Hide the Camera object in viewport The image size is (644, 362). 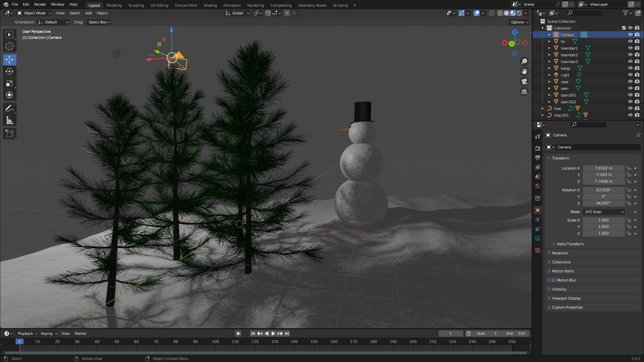[630, 35]
